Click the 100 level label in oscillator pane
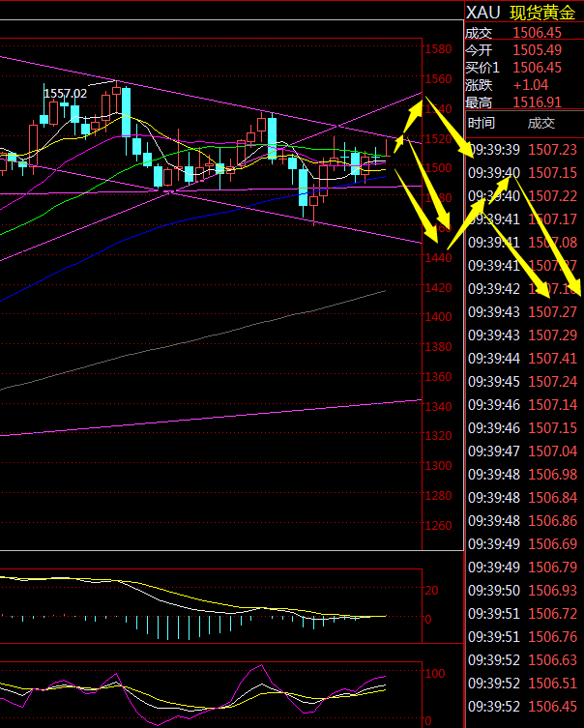Screen dimensions: 584x728 coord(435,673)
